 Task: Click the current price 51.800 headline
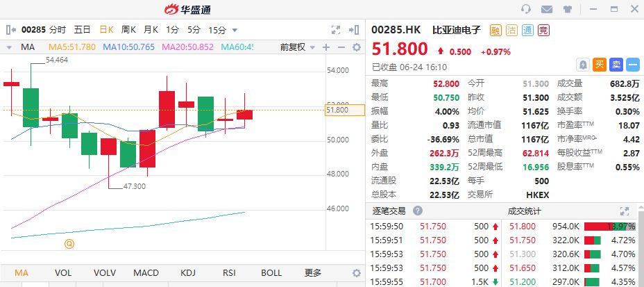pos(400,49)
